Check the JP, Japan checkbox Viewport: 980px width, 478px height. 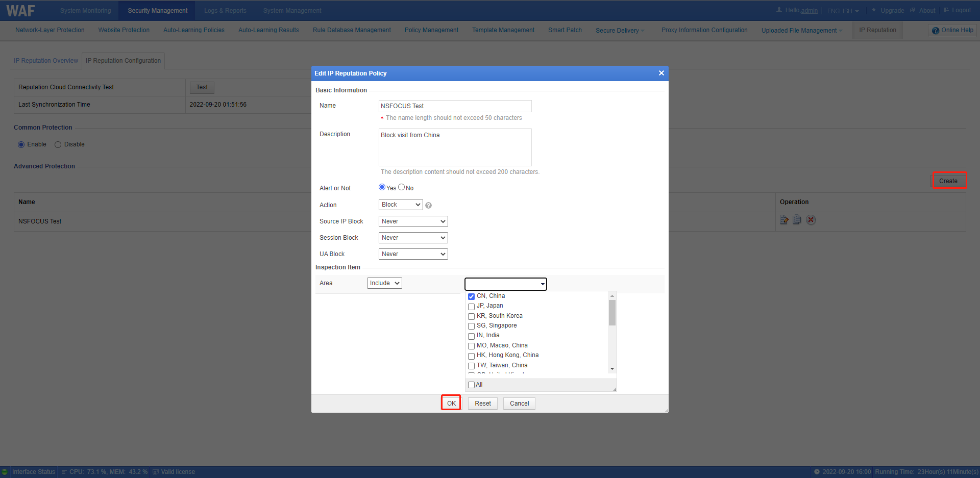(471, 307)
